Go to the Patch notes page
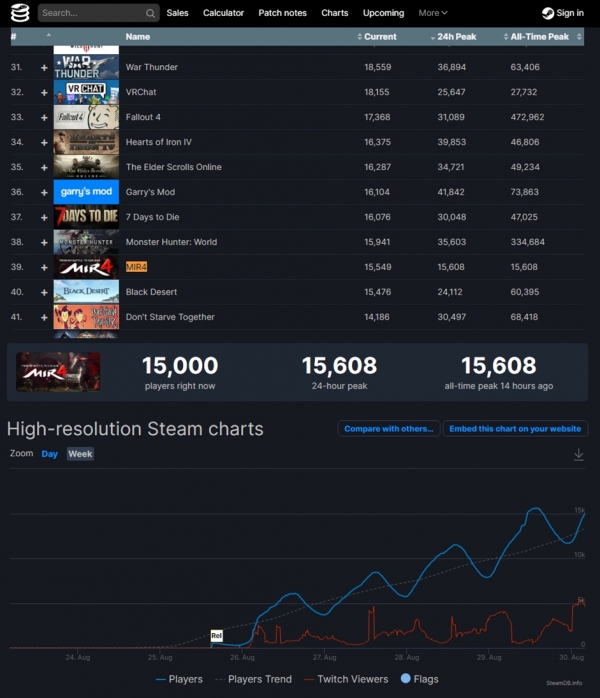 point(283,13)
